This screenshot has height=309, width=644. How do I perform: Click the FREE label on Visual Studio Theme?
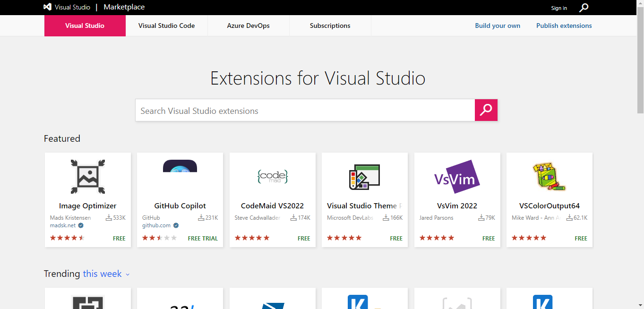tap(396, 239)
